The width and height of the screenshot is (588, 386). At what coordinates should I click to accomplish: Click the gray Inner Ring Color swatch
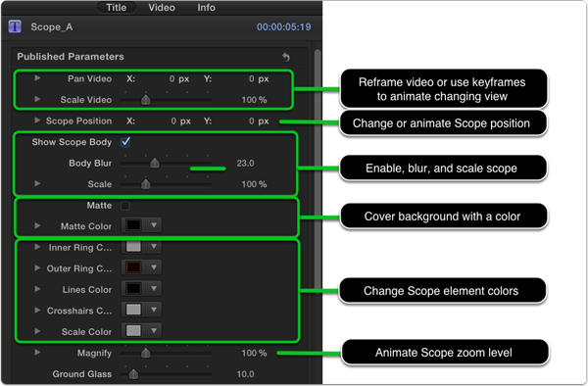click(133, 247)
